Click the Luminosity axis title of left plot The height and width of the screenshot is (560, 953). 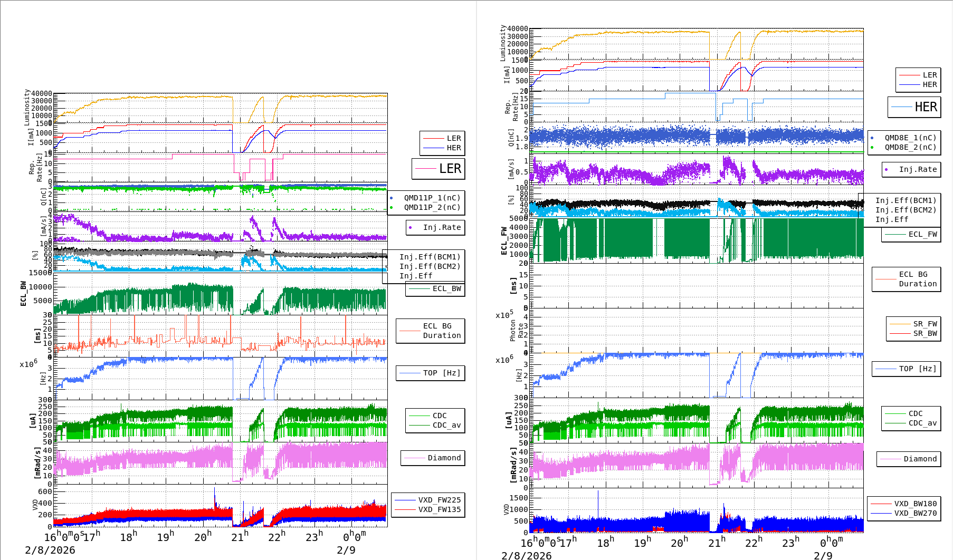coord(27,108)
